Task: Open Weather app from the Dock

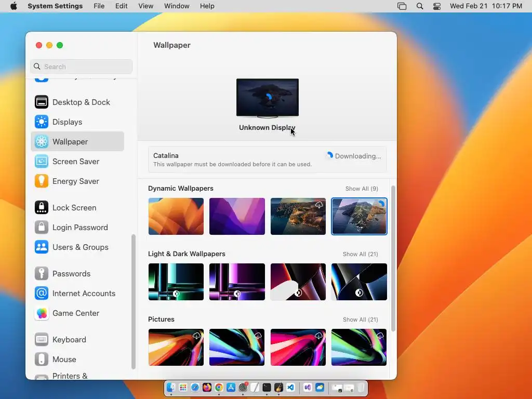Action: [320, 387]
